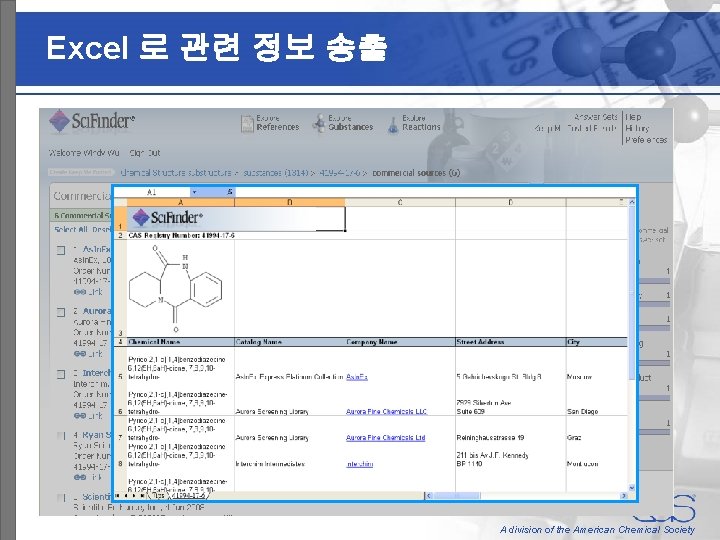Open the Name Box dropdown arrow
Viewport: 720px width, 540px height.
[x=194, y=192]
